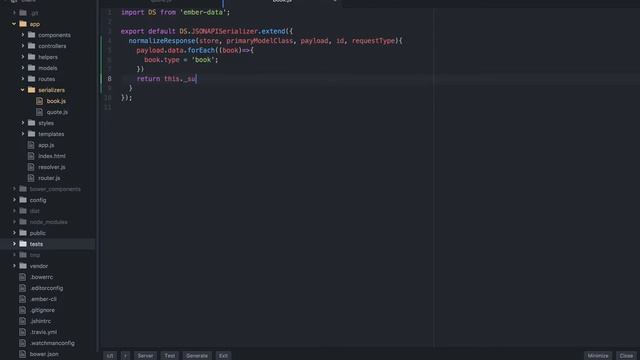Place cursor after "this._su" on line 8
Viewport: 640px width, 360px height.
[x=196, y=79]
